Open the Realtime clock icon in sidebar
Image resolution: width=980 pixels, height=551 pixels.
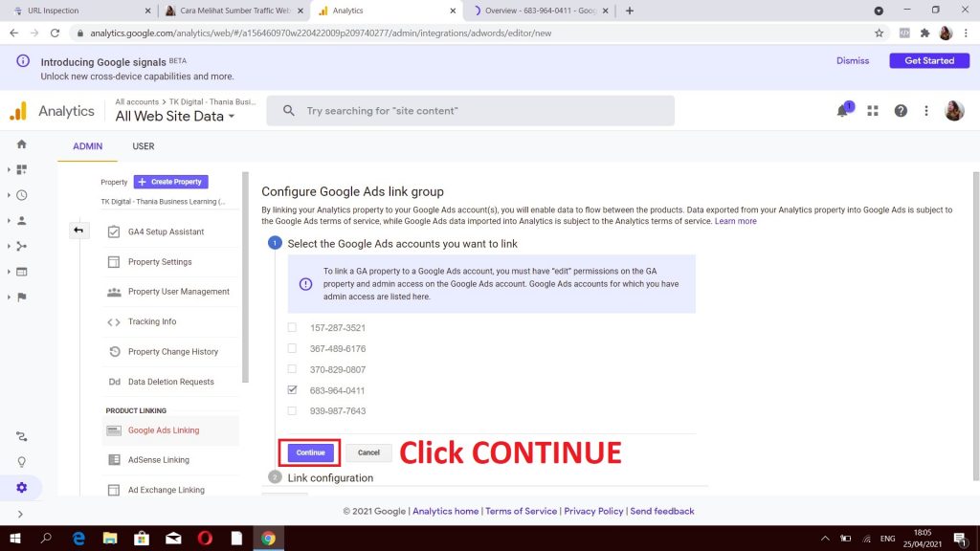point(22,195)
